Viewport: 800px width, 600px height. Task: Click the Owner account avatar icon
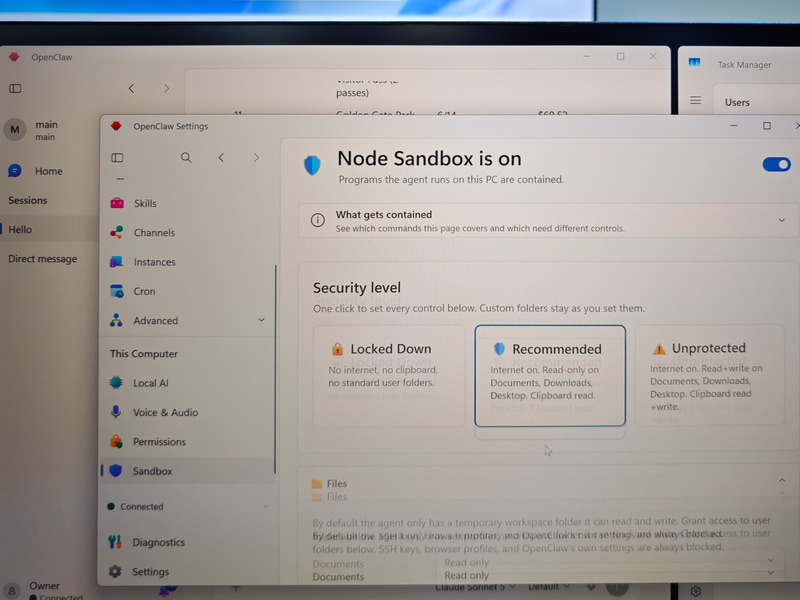[12, 591]
